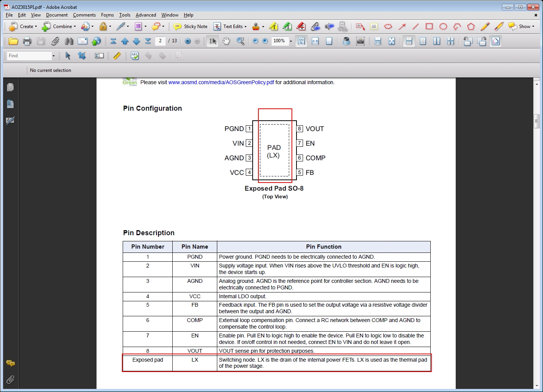Select the Cloud annotation tool
Viewport: 543px width, 392px height.
[x=388, y=27]
